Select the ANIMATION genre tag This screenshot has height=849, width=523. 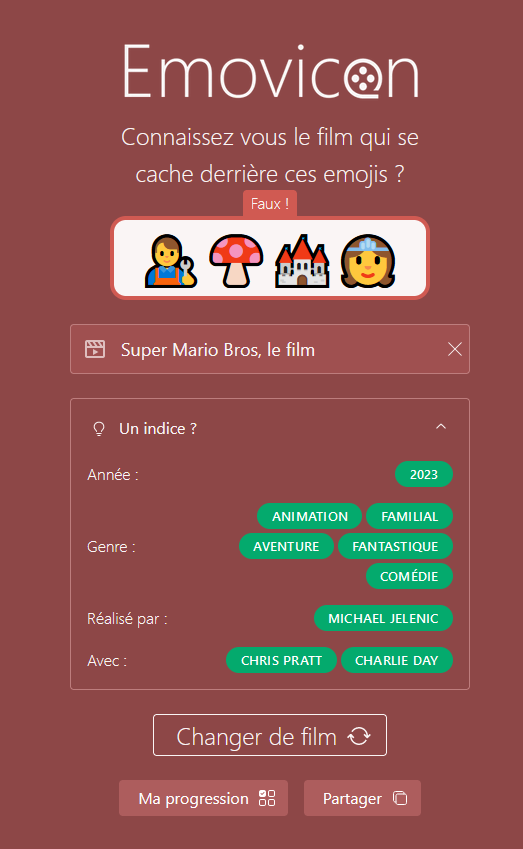tap(310, 517)
